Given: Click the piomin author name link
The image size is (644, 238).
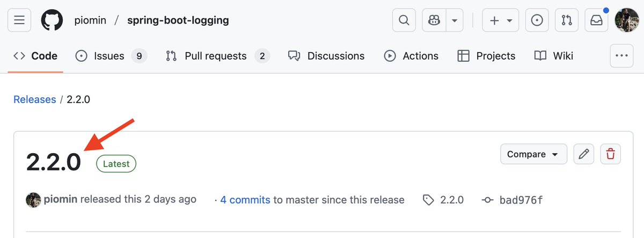Looking at the screenshot, I should click(x=61, y=200).
